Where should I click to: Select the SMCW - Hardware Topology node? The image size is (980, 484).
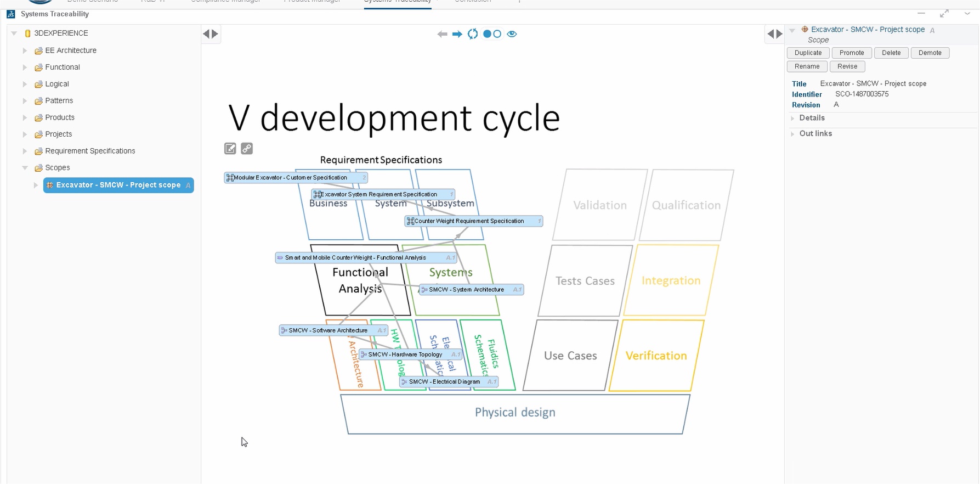coord(410,354)
